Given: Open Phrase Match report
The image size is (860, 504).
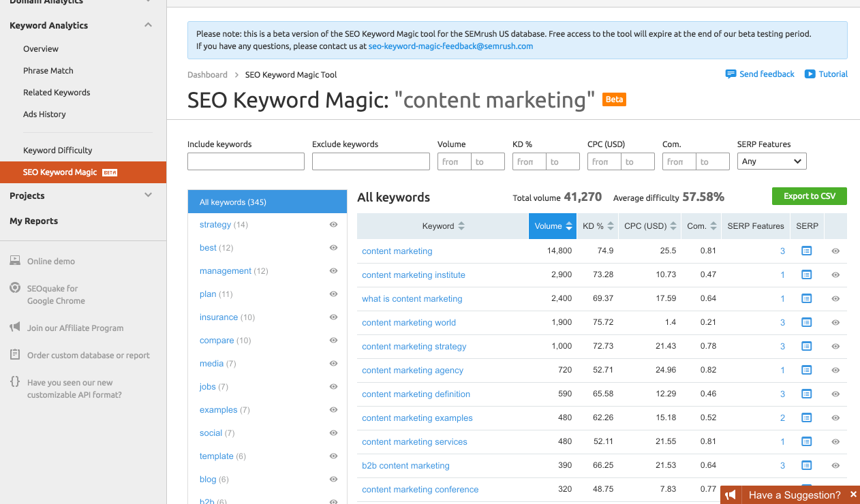Looking at the screenshot, I should (48, 71).
